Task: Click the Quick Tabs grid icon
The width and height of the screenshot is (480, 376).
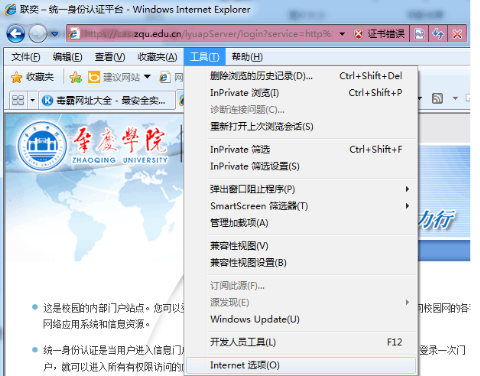Action: [18, 100]
